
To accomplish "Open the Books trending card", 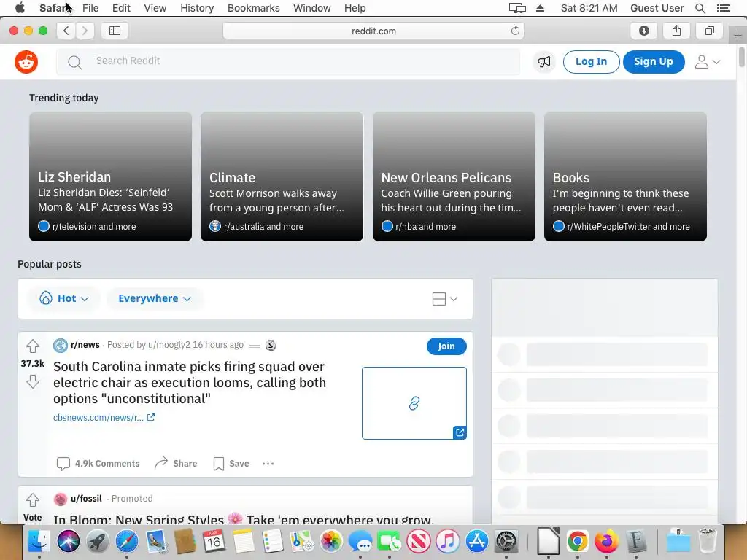I will point(625,176).
